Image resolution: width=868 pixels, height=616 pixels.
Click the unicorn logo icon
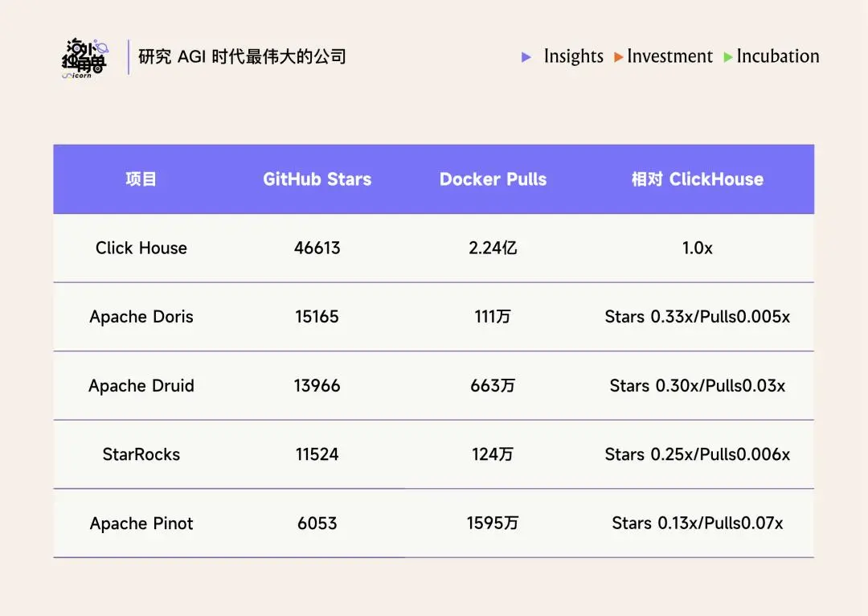84,58
